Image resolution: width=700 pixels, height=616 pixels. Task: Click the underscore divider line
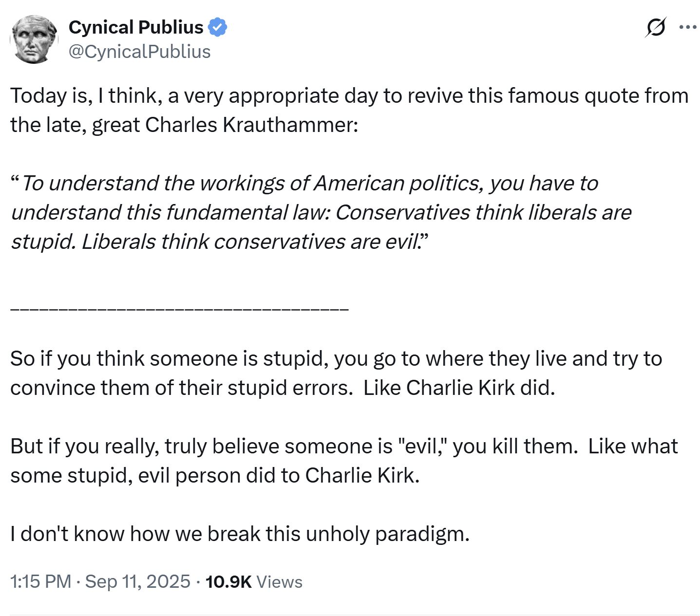[x=179, y=309]
